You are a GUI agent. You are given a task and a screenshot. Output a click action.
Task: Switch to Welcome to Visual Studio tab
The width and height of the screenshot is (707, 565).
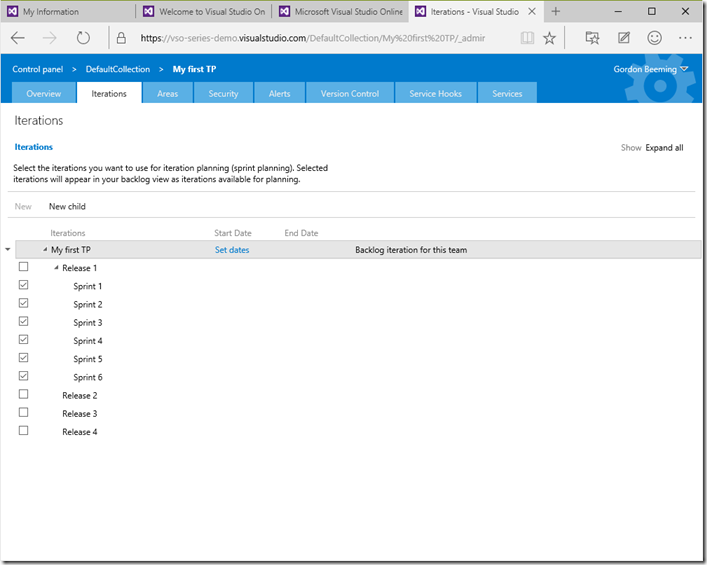point(204,12)
